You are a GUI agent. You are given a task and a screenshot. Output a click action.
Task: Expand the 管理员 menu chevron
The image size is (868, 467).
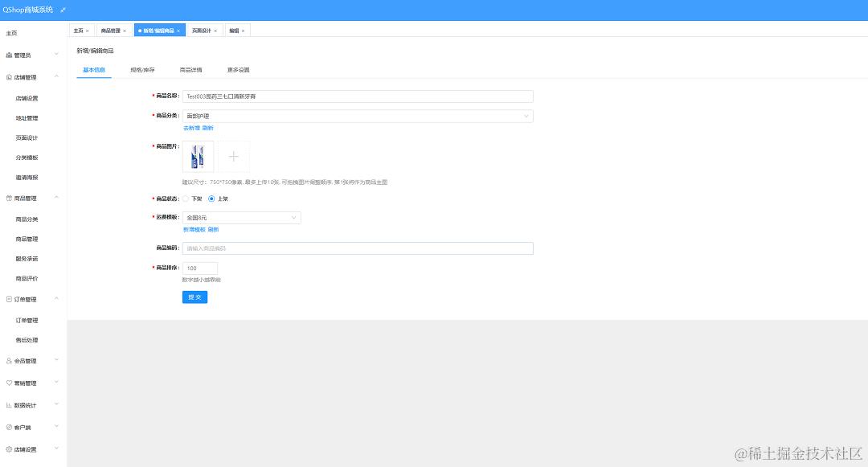click(56, 54)
